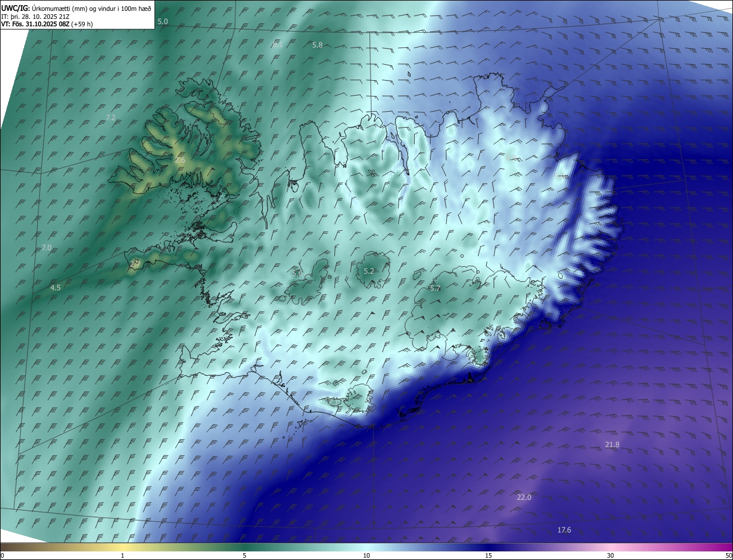733x560 pixels.
Task: Click the 4.5 value label on the map
Action: click(55, 287)
